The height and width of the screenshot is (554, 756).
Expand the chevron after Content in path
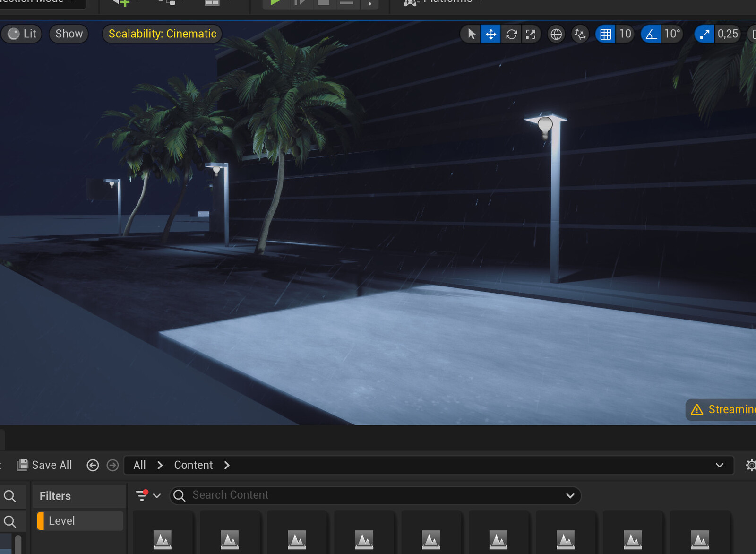point(227,465)
